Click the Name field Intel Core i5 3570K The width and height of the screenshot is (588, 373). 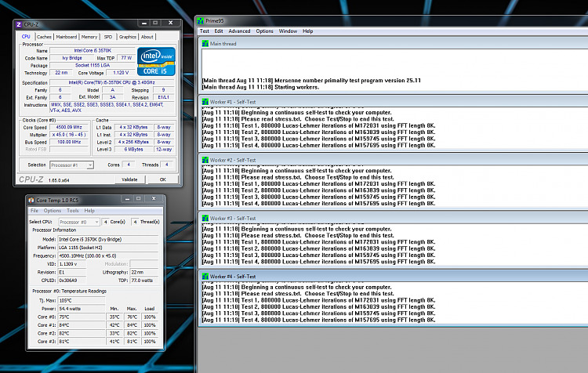pyautogui.click(x=93, y=51)
